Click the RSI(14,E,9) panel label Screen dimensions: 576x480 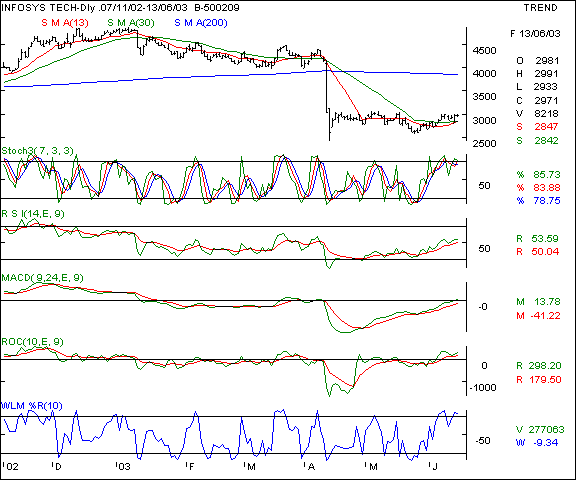coord(33,214)
